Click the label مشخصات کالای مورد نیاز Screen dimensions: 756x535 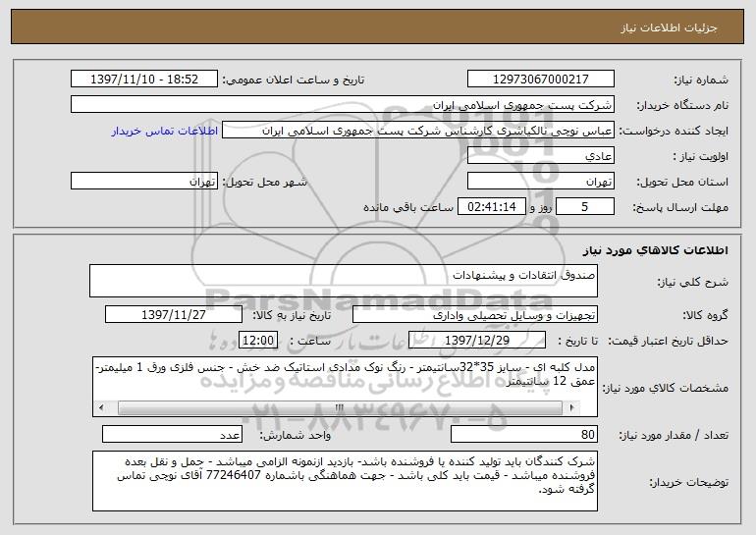668,388
